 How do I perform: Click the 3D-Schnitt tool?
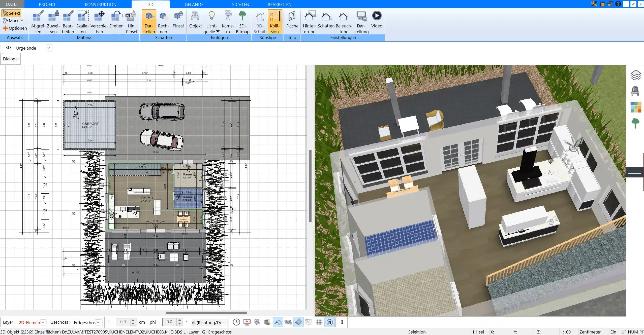(260, 22)
